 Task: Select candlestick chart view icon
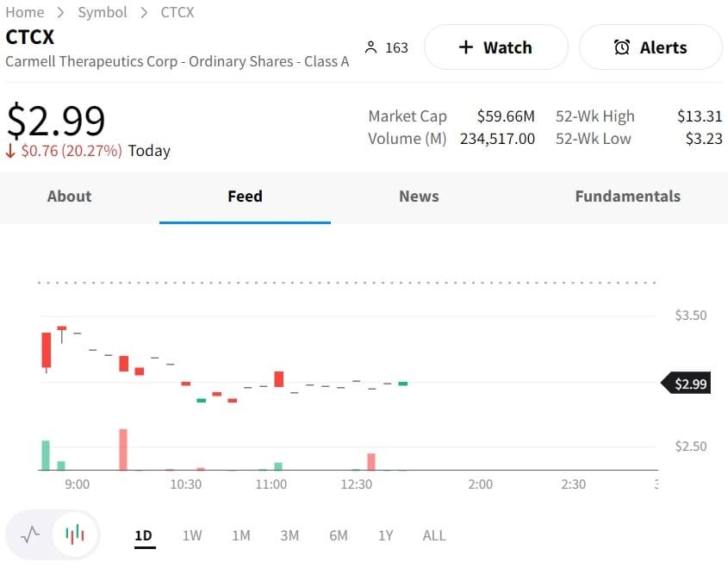76,534
